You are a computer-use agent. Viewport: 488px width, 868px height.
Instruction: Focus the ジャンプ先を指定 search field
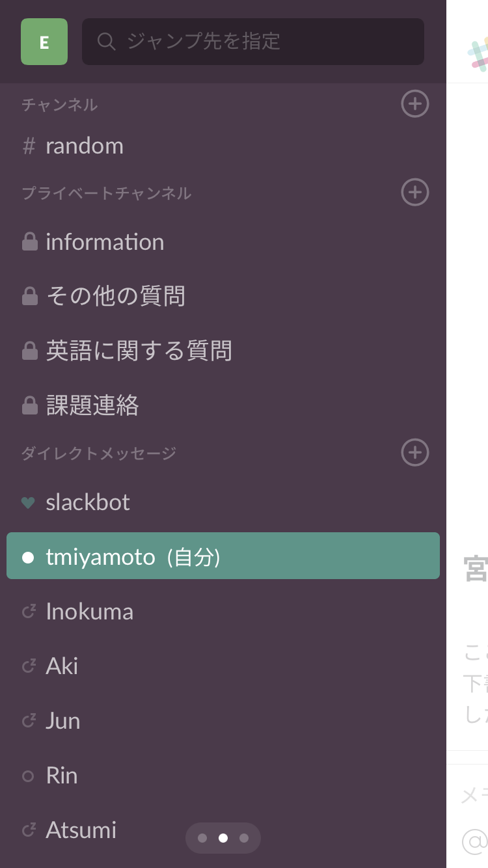(253, 42)
